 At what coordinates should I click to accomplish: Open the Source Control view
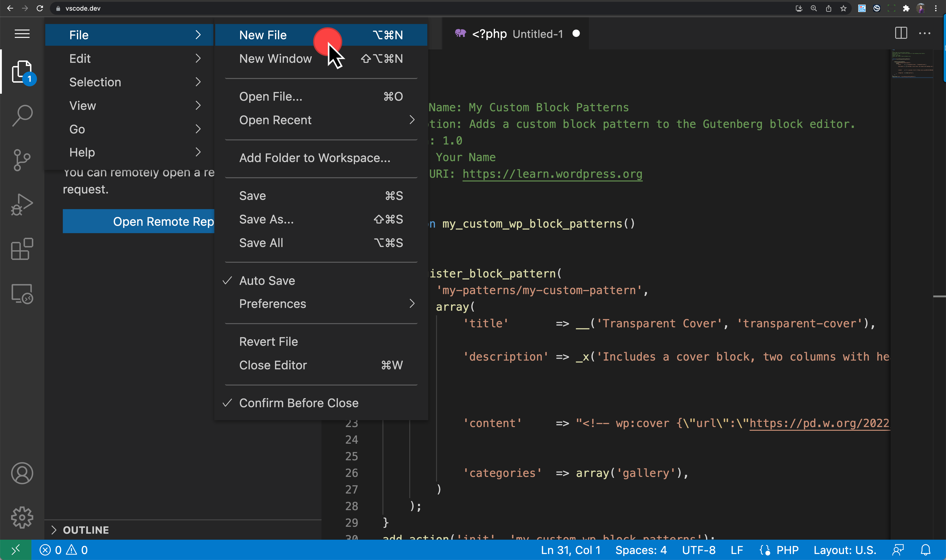pos(22,160)
